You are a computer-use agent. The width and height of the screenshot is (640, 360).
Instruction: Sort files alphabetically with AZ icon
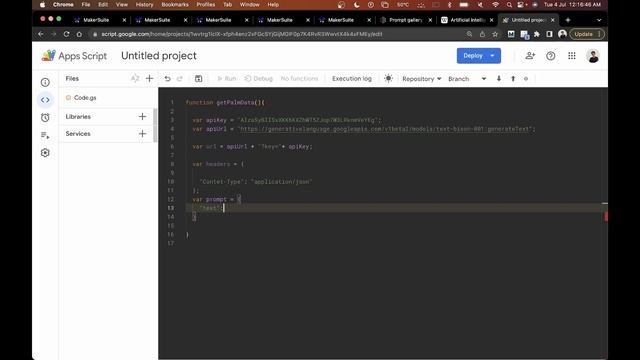tap(135, 78)
